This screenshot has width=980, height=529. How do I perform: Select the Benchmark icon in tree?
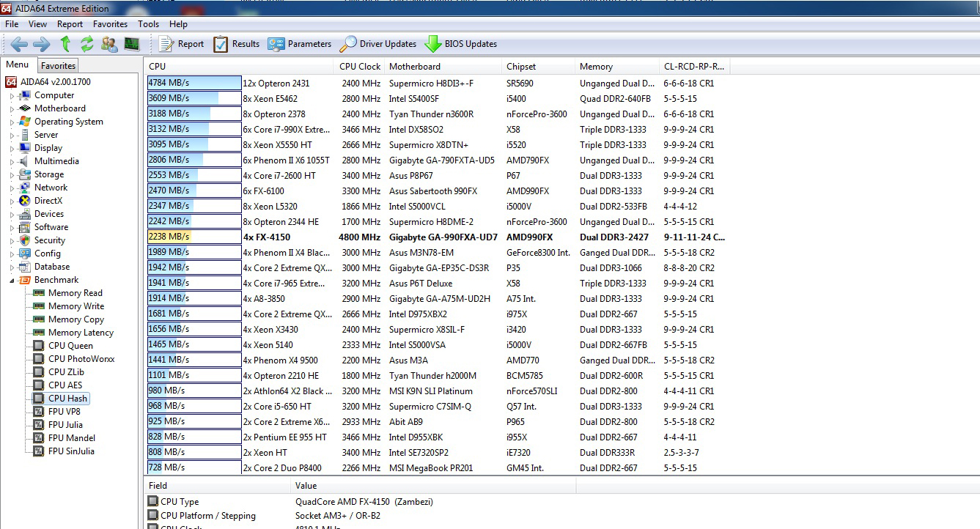point(25,280)
